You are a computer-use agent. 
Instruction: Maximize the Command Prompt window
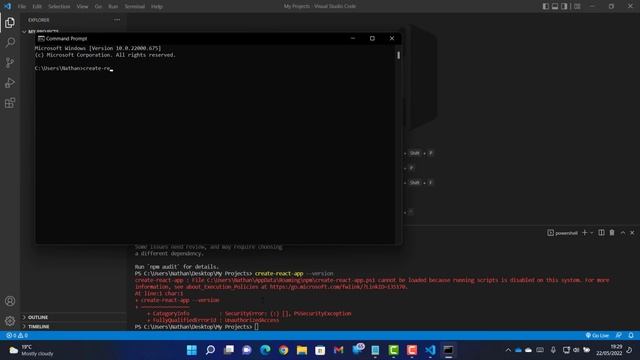(372, 38)
